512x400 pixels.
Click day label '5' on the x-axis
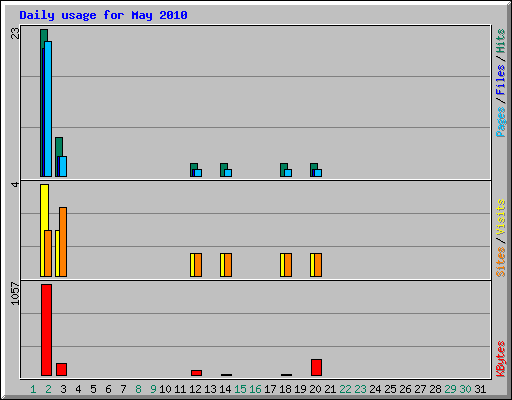click(93, 389)
